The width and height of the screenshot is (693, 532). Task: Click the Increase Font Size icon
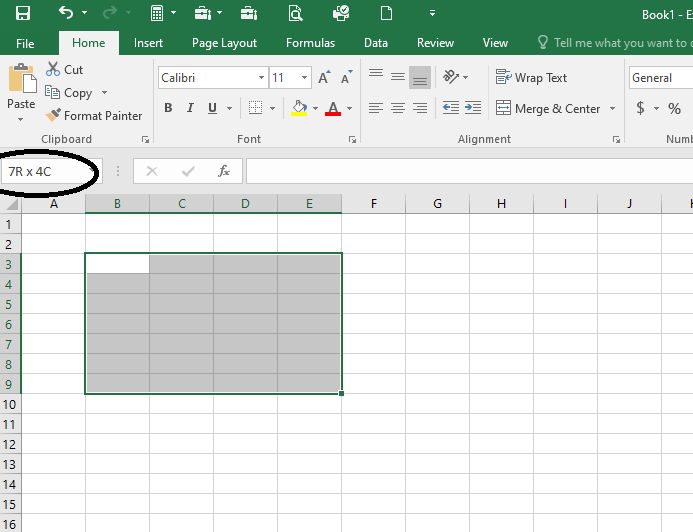pos(324,78)
